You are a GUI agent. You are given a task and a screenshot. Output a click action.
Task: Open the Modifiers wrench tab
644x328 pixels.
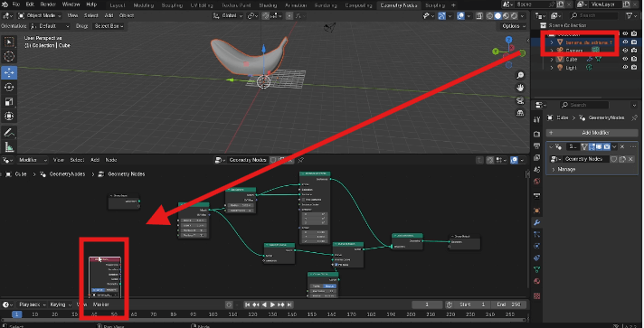tap(536, 222)
